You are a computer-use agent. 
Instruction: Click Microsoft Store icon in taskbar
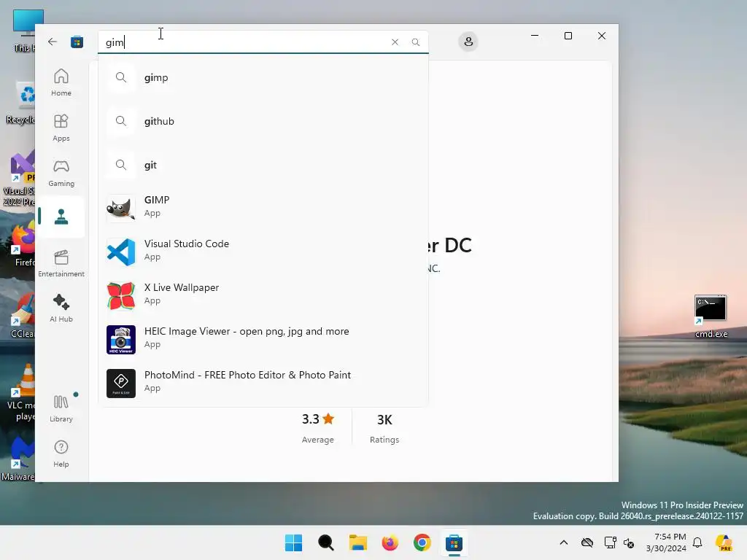pyautogui.click(x=454, y=542)
